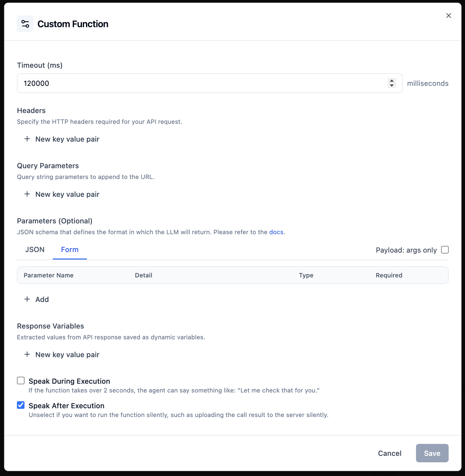Enable Payload: args only checkbox

(x=445, y=250)
